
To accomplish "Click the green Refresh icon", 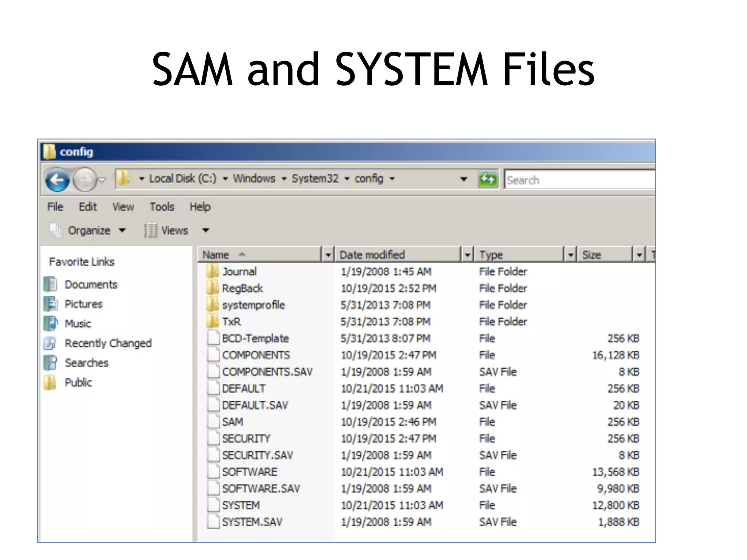I will (x=488, y=179).
